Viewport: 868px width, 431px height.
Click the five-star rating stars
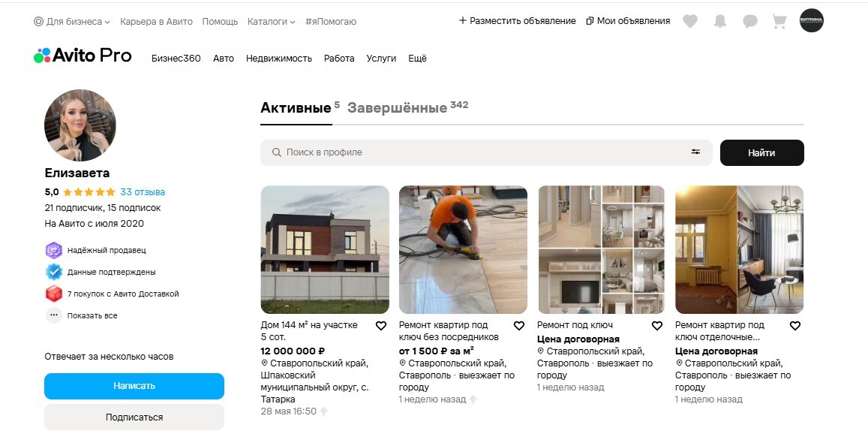(x=89, y=192)
